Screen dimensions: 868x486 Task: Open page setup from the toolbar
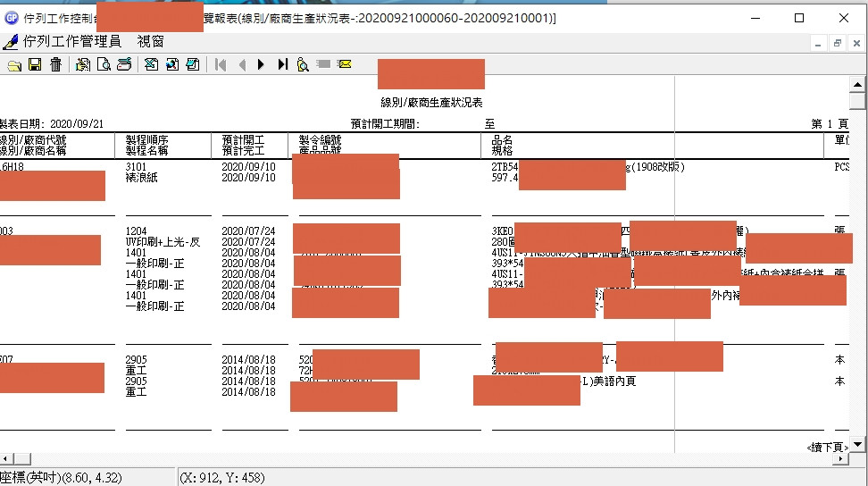(83, 64)
